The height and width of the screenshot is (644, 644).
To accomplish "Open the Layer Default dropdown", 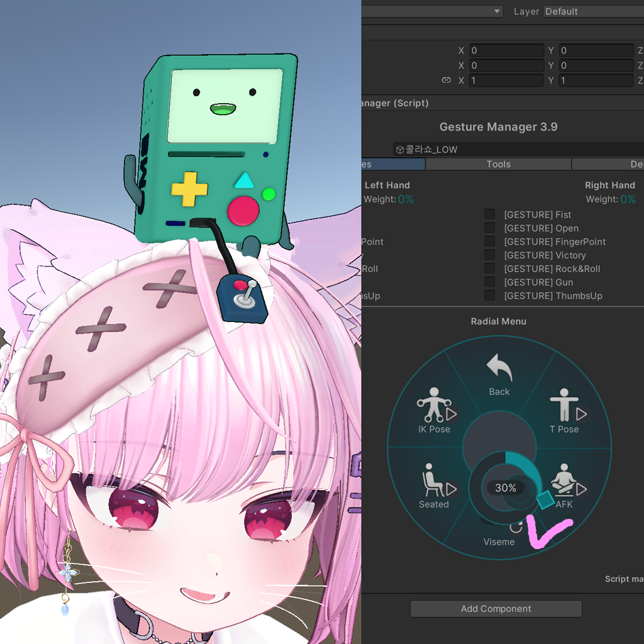I will tap(594, 11).
